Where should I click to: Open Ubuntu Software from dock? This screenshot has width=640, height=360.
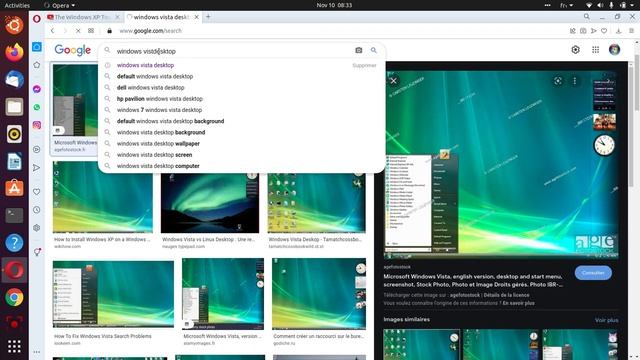pos(14,188)
